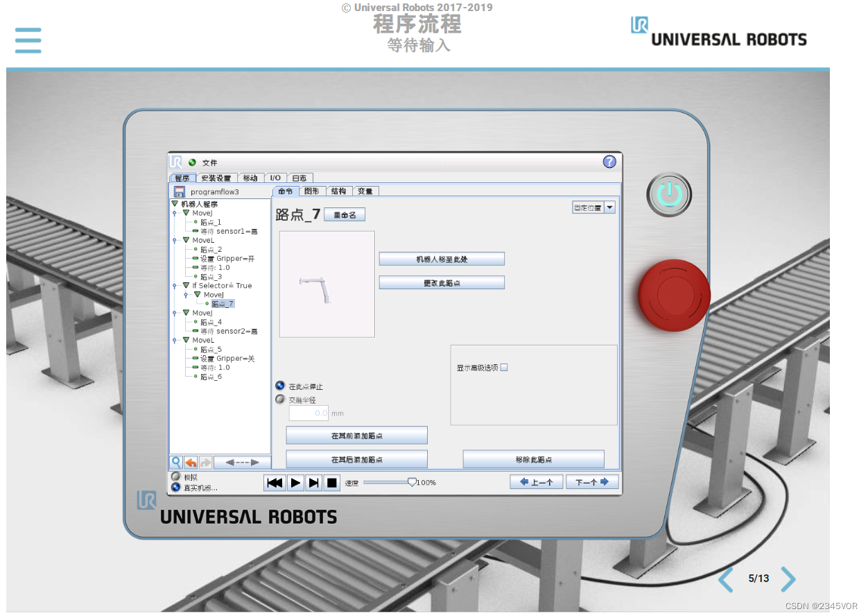Click the UR logo in the pendant title bar
Screen dimensions: 868x616
176,162
